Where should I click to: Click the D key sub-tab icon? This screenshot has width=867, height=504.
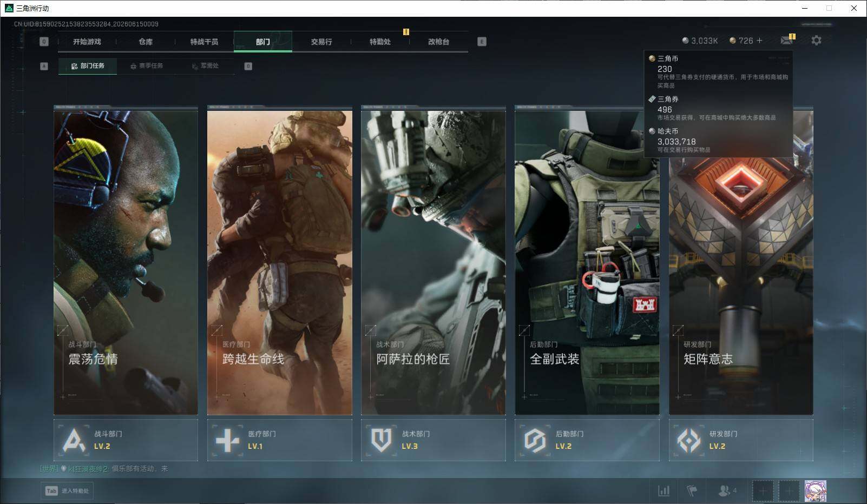click(248, 66)
